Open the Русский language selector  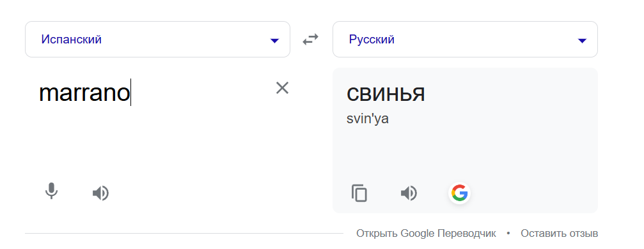point(465,40)
